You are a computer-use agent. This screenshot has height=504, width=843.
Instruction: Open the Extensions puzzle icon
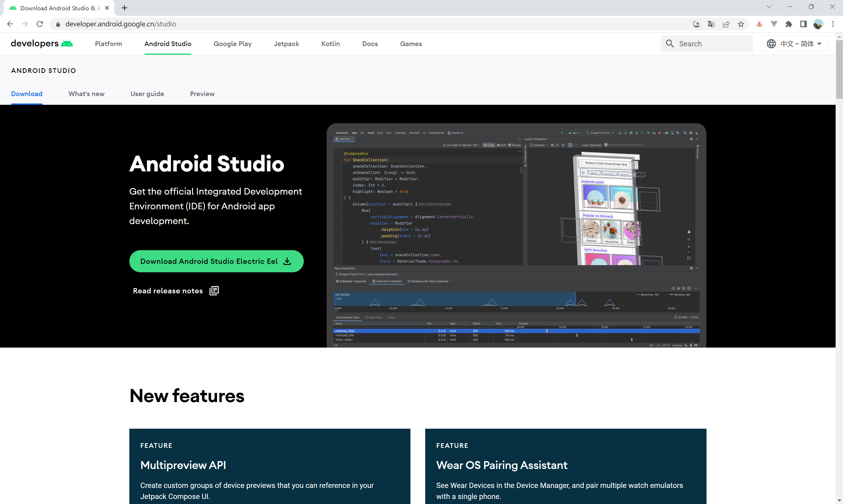click(789, 24)
